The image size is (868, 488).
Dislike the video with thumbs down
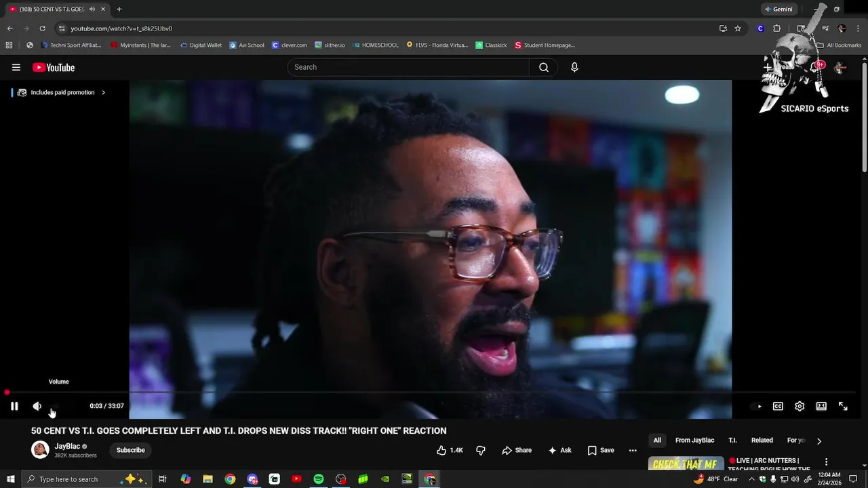(481, 450)
